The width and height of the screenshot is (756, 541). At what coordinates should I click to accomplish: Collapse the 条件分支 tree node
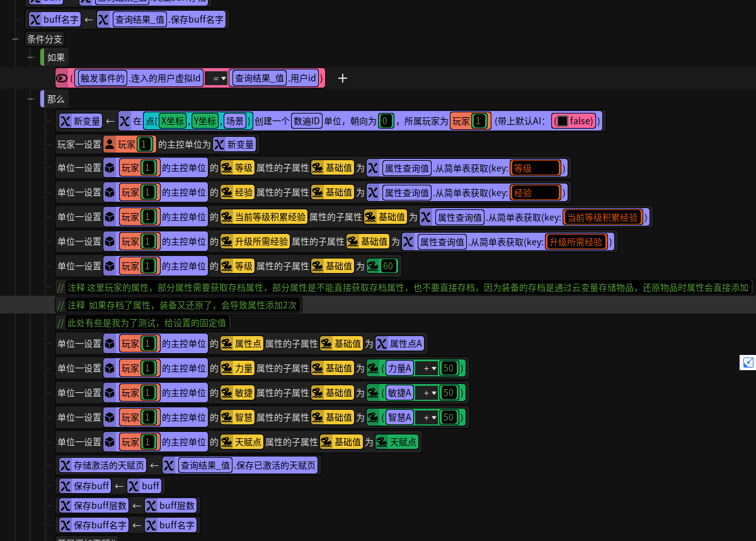pyautogui.click(x=15, y=38)
